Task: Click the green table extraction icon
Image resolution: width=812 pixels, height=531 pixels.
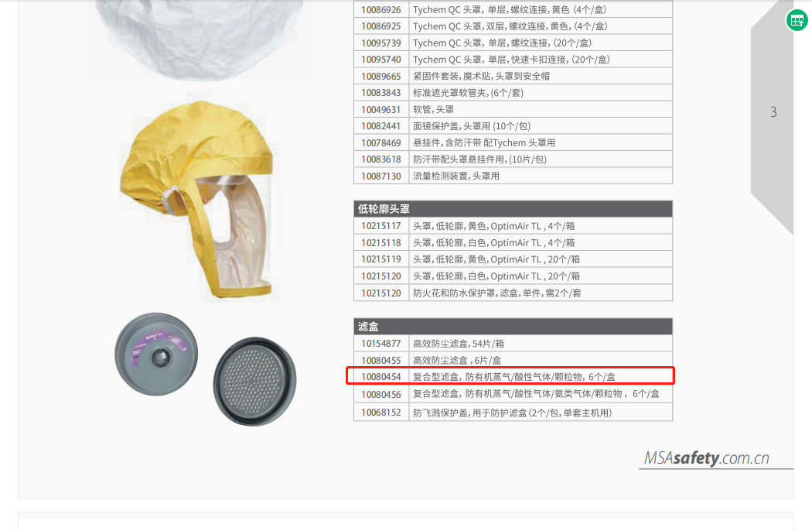Action: pyautogui.click(x=797, y=21)
